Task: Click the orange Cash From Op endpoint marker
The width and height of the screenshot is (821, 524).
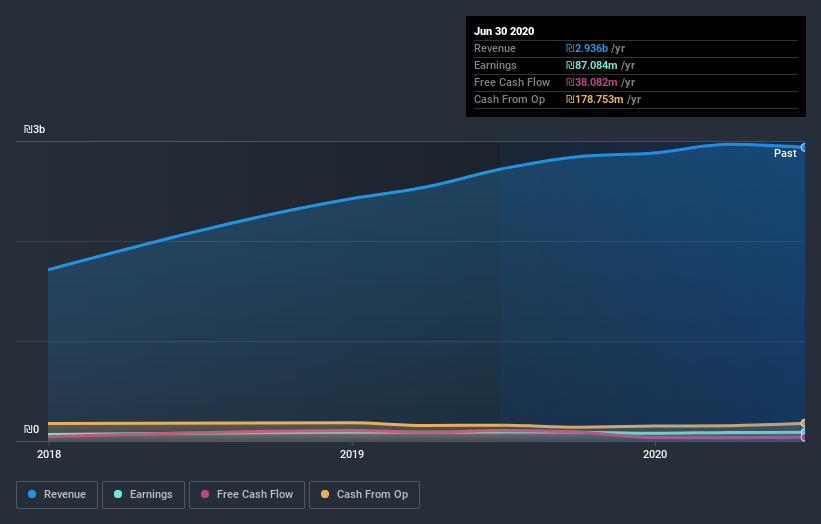Action: tap(804, 423)
